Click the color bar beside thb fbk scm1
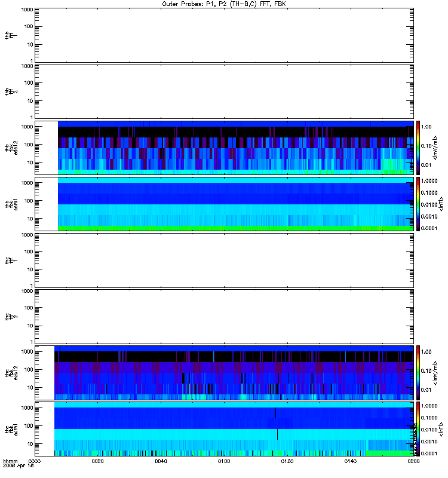This screenshot has height=478, width=448. (x=418, y=204)
